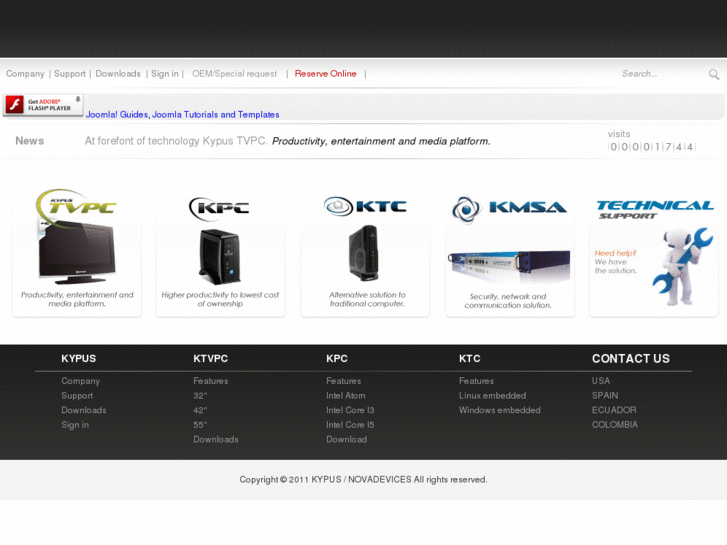
Task: Open the footer Company link under KYPUS
Action: (x=81, y=381)
